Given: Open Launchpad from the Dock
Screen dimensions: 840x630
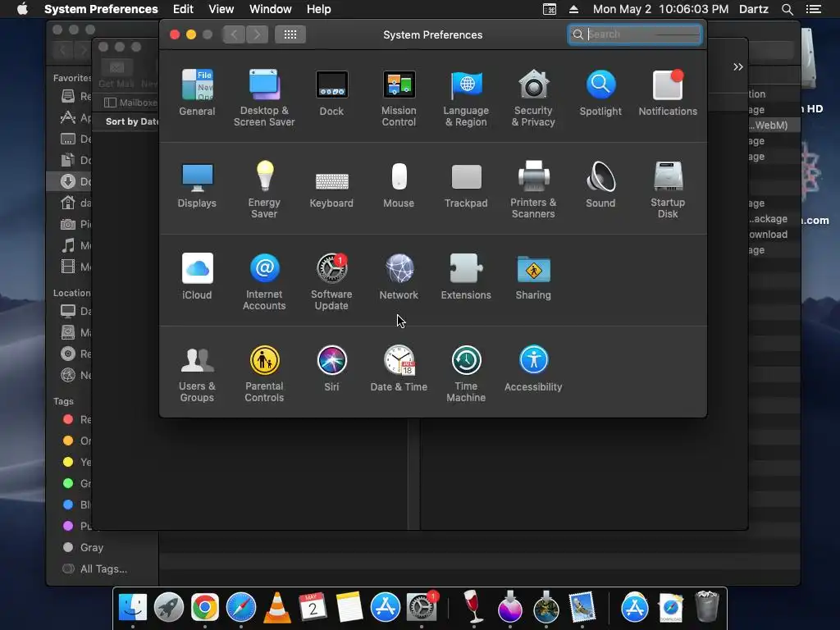Looking at the screenshot, I should pyautogui.click(x=169, y=608).
